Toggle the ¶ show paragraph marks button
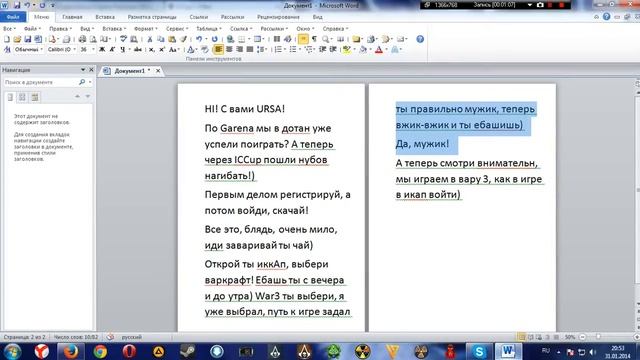640x360 pixels. tap(314, 39)
